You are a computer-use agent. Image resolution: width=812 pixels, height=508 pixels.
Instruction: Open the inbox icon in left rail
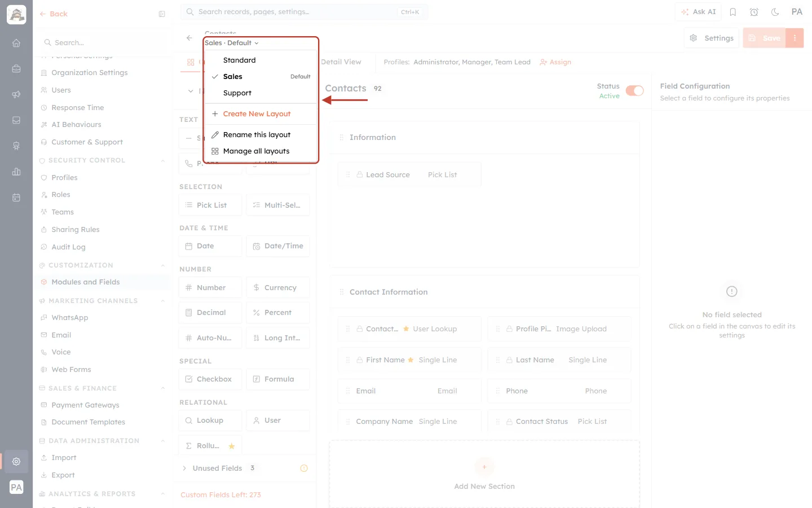coord(16,120)
